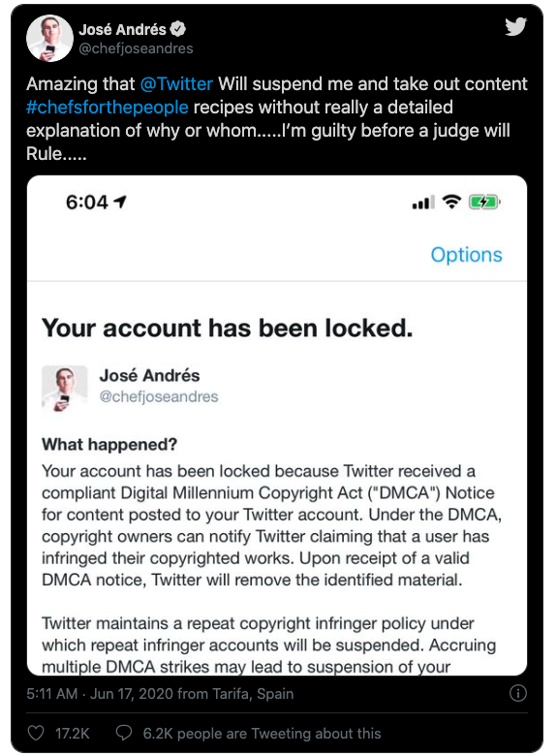Open the 5:11 AM Jun 17, 2020 timestamp

(x=160, y=694)
